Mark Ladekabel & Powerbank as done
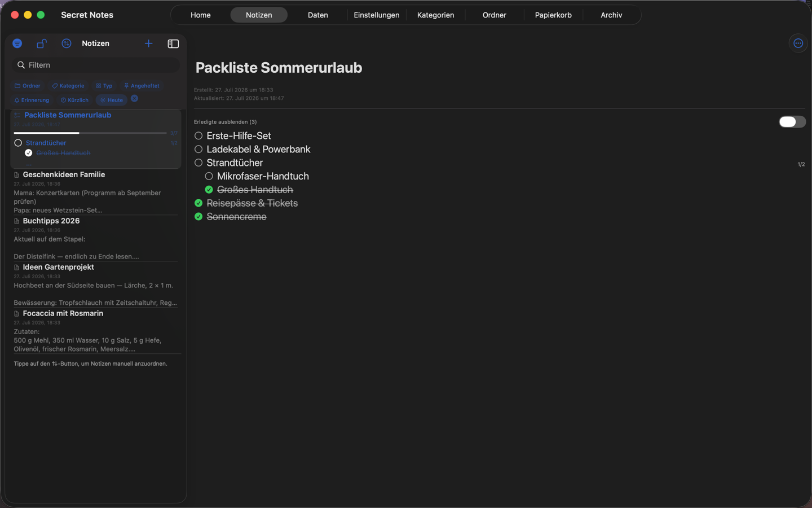This screenshot has width=812, height=508. click(x=198, y=150)
